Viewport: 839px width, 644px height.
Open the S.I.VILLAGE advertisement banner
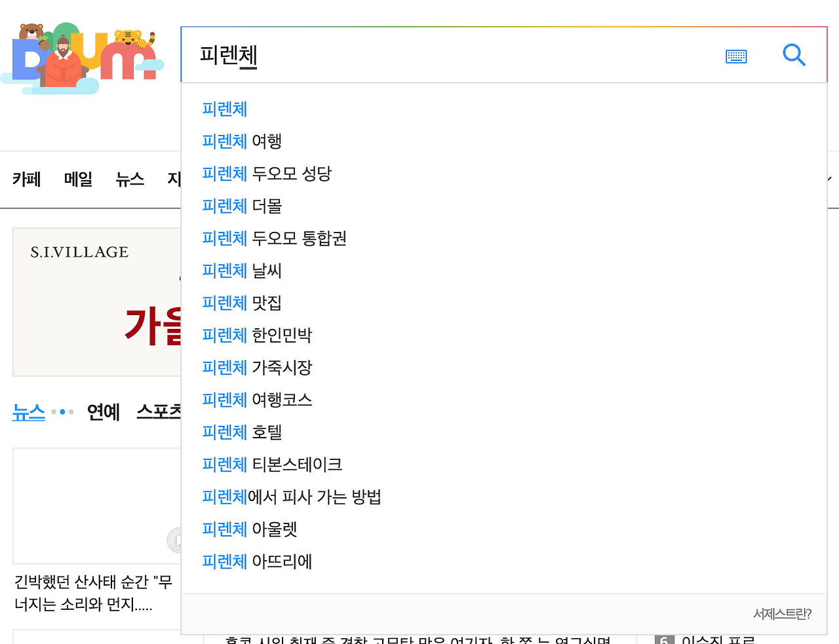[x=95, y=303]
